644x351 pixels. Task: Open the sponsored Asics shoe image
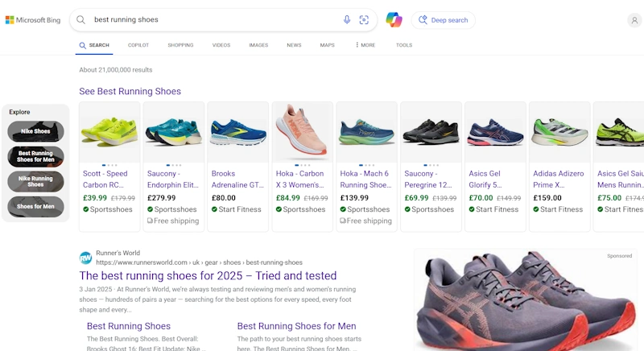point(526,302)
